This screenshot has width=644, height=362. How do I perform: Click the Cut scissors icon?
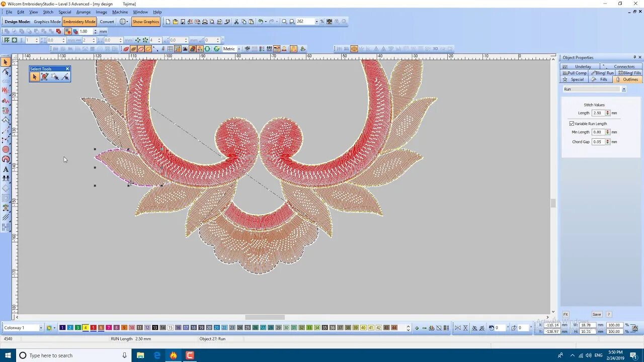click(x=236, y=22)
